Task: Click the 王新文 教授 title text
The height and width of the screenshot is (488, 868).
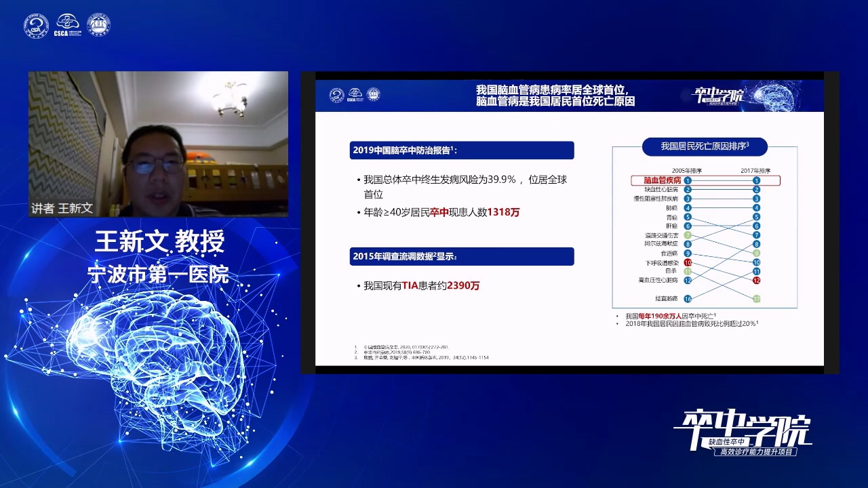Action: tap(158, 241)
